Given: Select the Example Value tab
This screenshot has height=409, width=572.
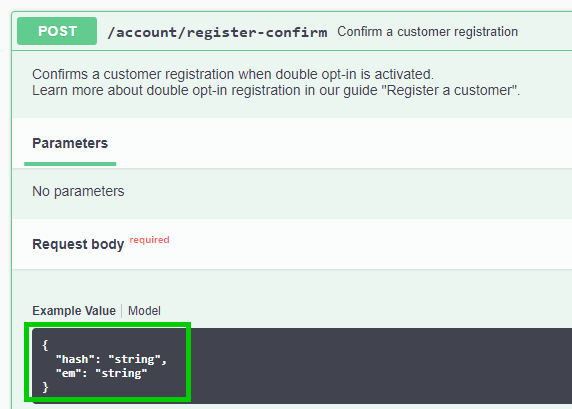Looking at the screenshot, I should [74, 311].
